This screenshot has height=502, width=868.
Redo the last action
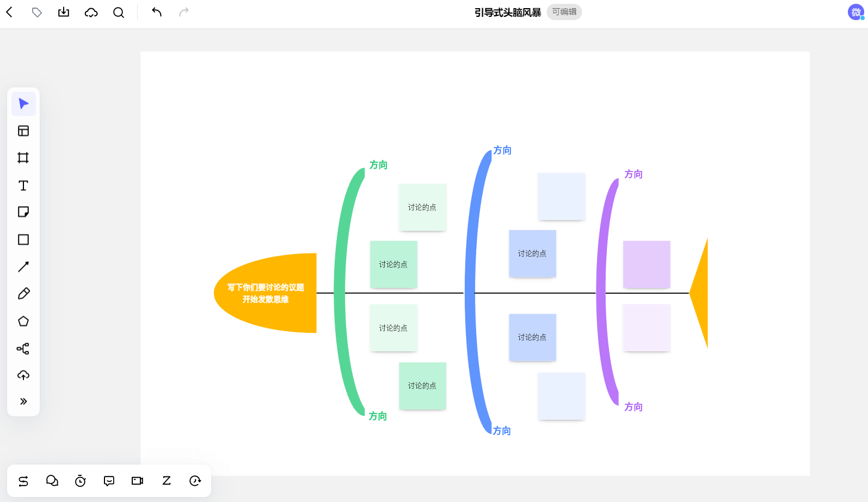[184, 12]
